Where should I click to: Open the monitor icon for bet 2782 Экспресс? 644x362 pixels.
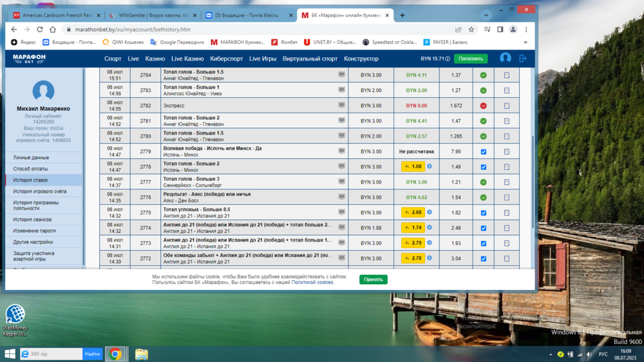tap(341, 105)
